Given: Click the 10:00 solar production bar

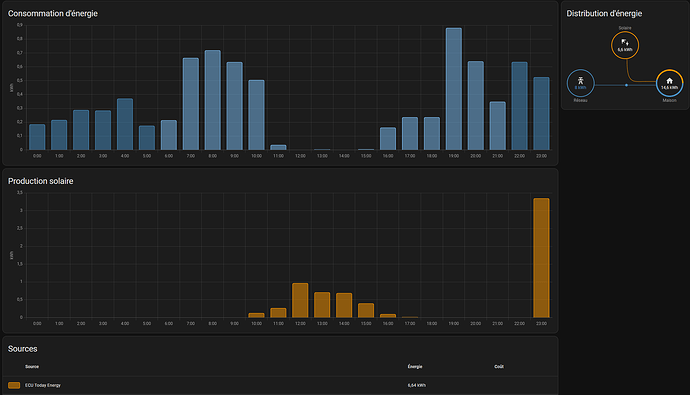Looking at the screenshot, I should (x=257, y=315).
